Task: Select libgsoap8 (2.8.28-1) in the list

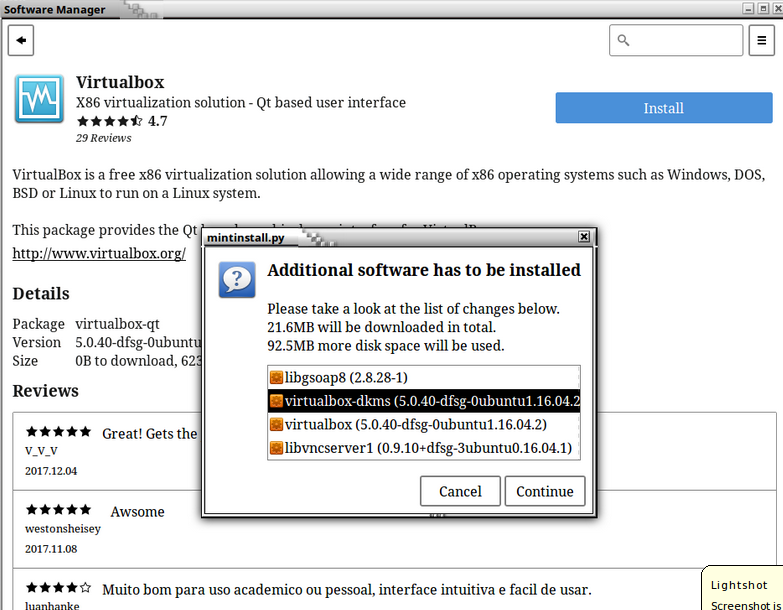Action: tap(423, 377)
